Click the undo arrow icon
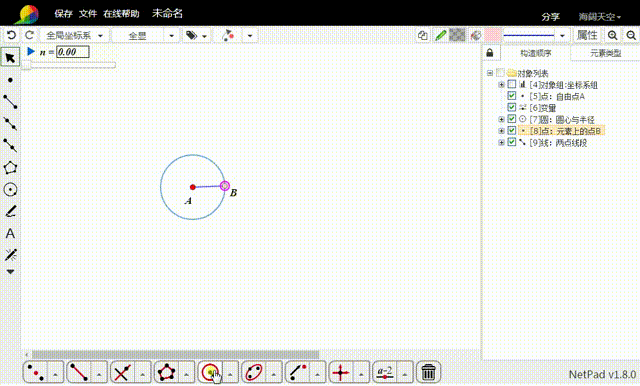640x386 pixels. [x=11, y=35]
